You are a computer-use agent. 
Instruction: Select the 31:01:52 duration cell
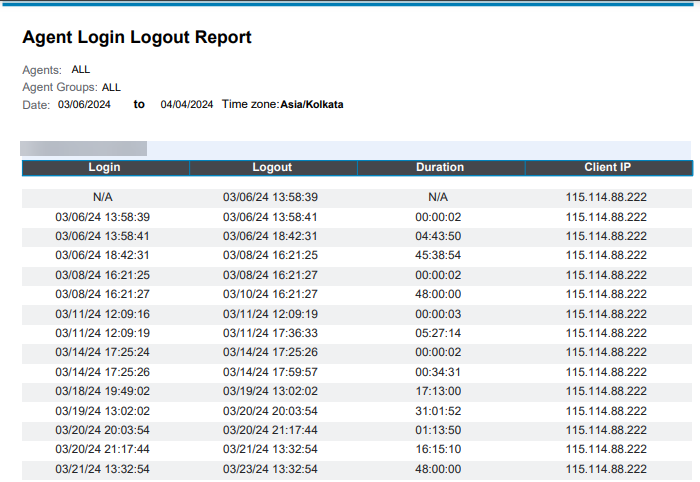click(438, 411)
